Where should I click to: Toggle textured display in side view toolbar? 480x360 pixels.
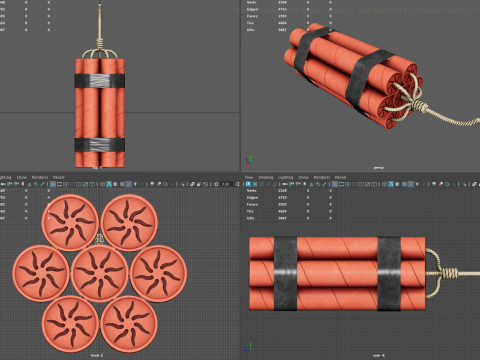[410, 184]
